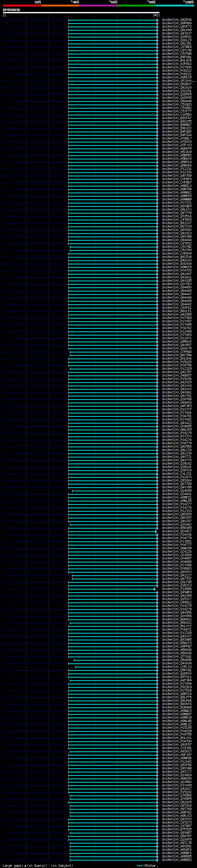The height and width of the screenshot is (868, 197).
Task: Click the green ~80% identity color band
Action: (137, 6)
